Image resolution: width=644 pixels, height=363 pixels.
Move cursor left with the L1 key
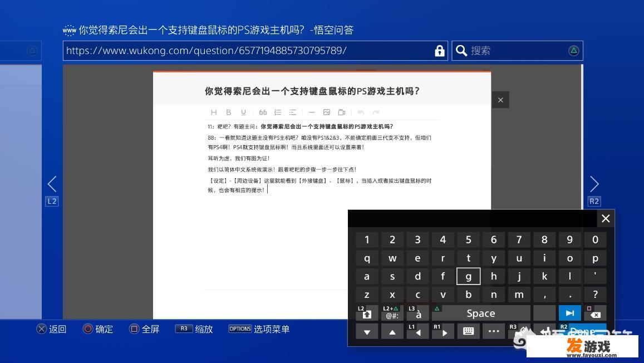[x=417, y=331]
